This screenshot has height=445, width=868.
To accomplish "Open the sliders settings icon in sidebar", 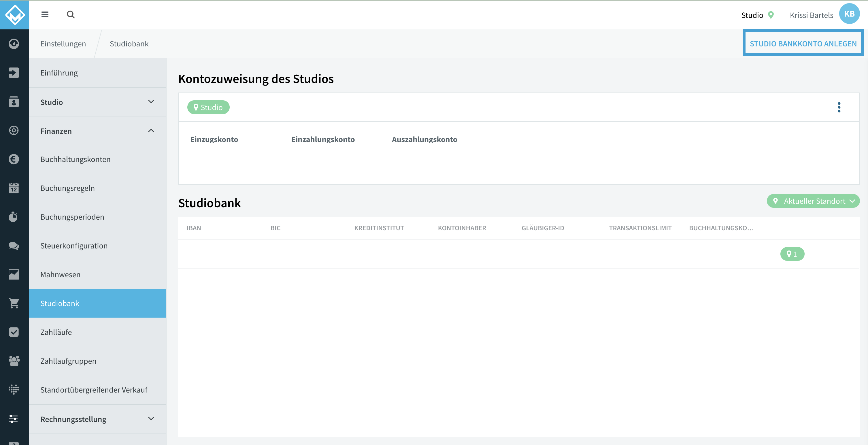I will [x=14, y=419].
